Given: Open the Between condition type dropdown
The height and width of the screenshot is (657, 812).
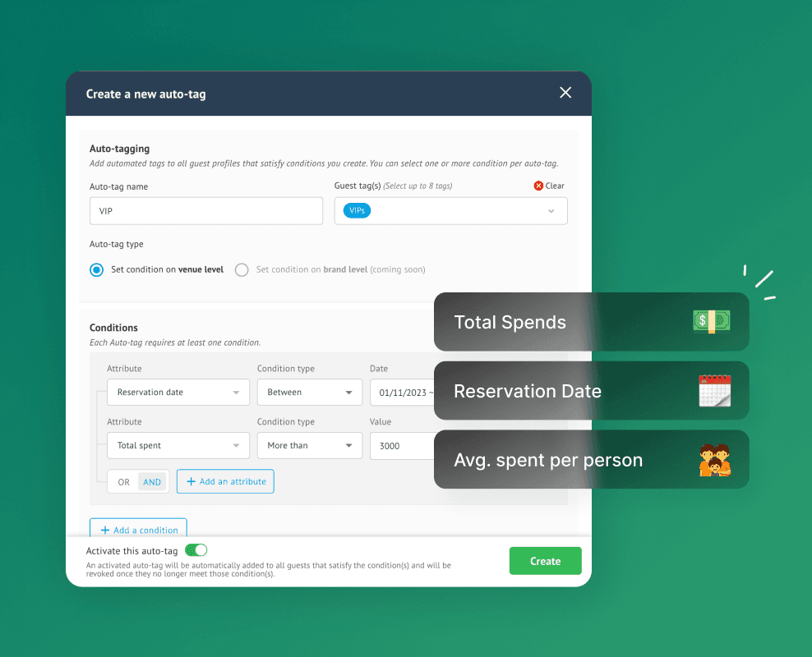Looking at the screenshot, I should click(310, 392).
